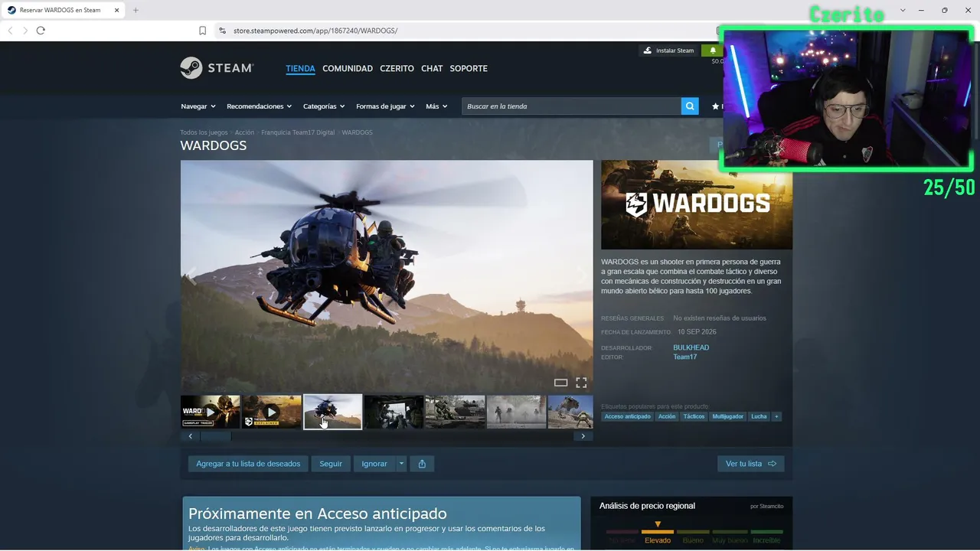Reload the page with the refresh icon
The height and width of the screenshot is (551, 980).
pos(41,31)
